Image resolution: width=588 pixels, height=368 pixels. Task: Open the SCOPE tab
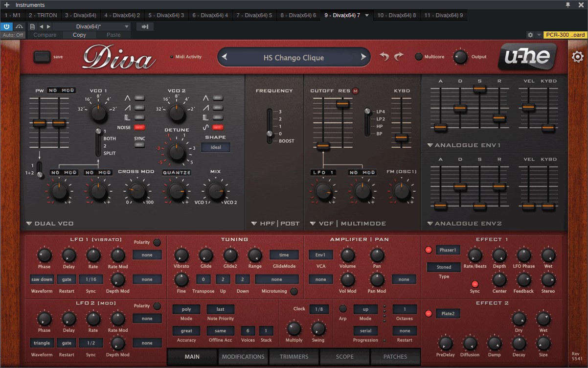pos(345,357)
